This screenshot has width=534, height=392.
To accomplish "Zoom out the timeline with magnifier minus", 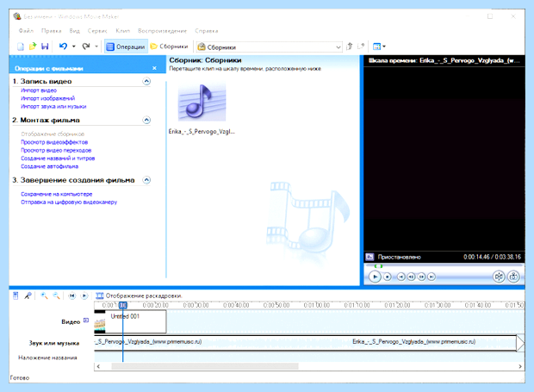I will [56, 296].
